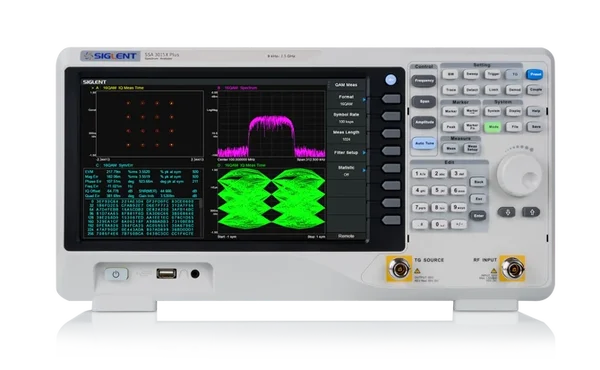Expand the Filter Setup submenu
This screenshot has width=600, height=370.
point(346,153)
